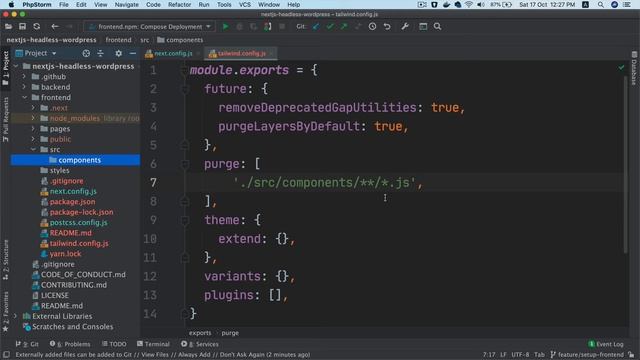Collapse the frontend folder
640x360 pixels.
[24, 97]
